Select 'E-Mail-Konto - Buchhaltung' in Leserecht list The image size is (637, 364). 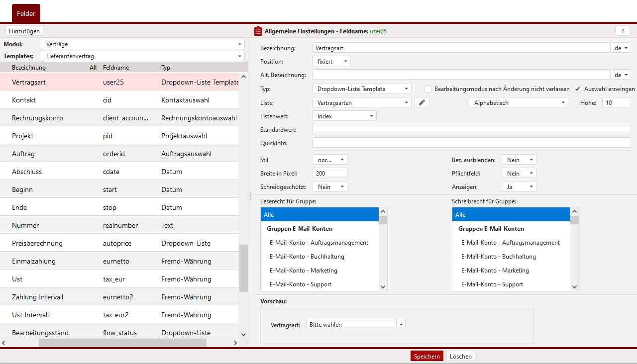click(x=307, y=257)
